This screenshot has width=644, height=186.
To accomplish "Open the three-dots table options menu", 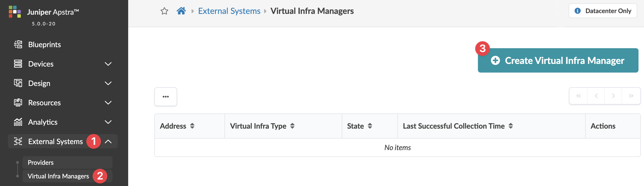I will (166, 97).
